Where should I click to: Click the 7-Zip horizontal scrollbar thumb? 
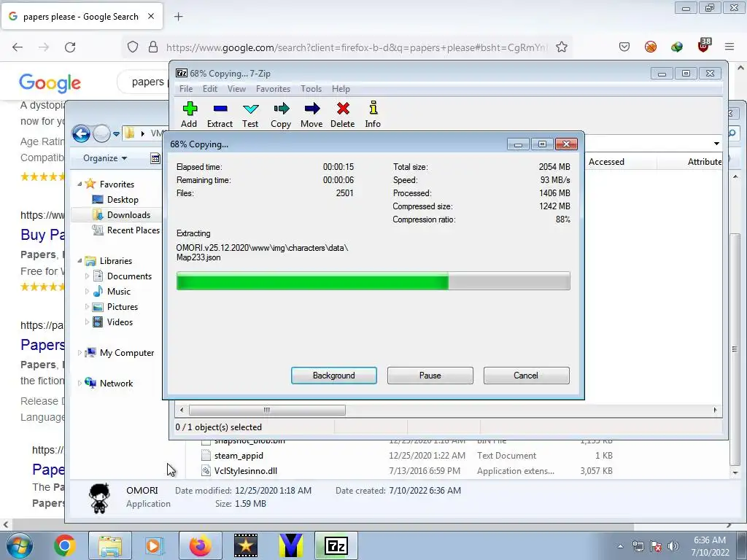[x=267, y=410]
